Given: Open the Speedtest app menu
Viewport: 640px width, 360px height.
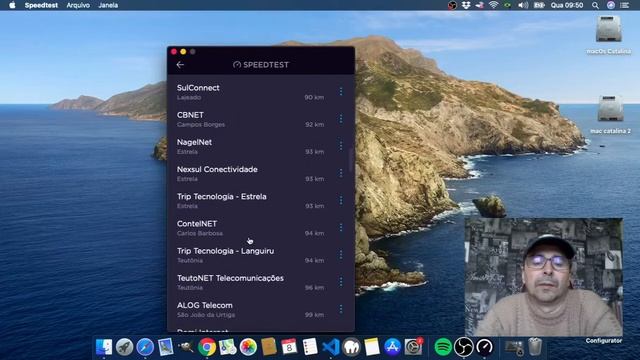Looking at the screenshot, I should [41, 5].
